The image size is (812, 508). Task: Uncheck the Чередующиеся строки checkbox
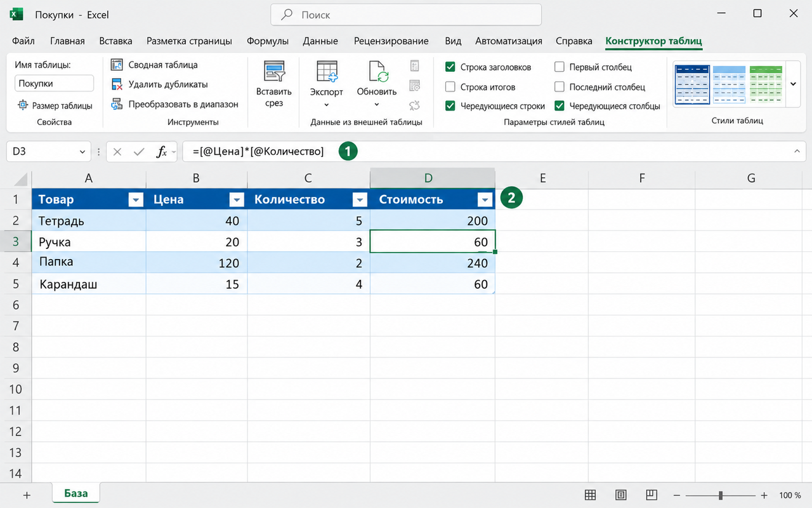[x=450, y=106]
